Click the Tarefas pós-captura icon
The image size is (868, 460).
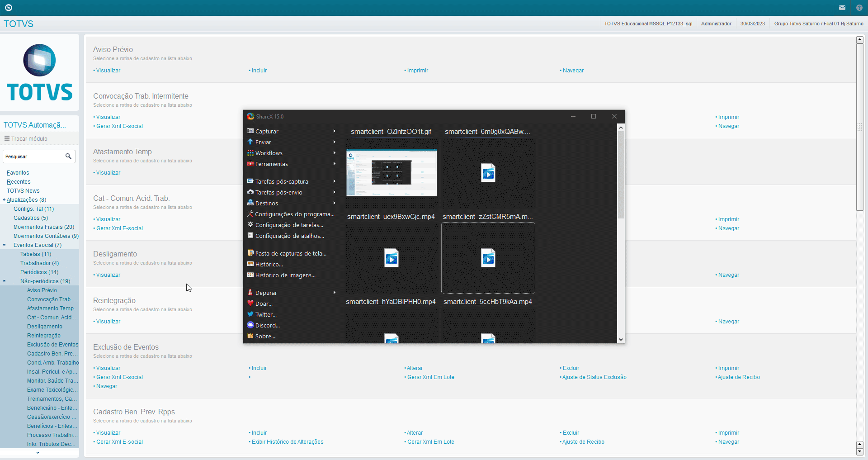click(250, 181)
